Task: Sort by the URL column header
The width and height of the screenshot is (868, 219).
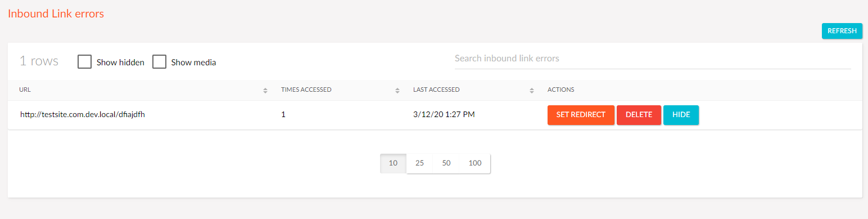Action: (x=24, y=90)
